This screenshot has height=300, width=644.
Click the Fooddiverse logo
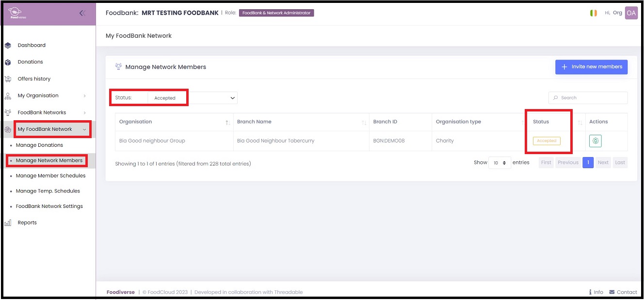click(18, 13)
